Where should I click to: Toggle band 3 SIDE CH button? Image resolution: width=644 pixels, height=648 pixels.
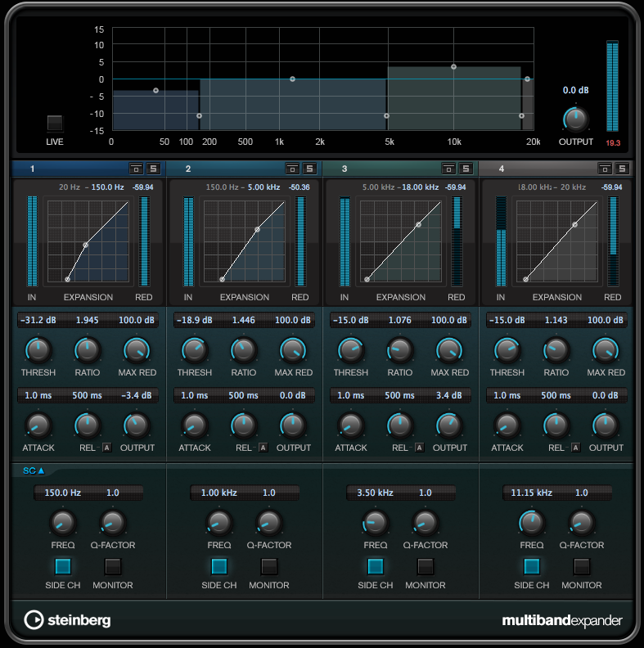(x=376, y=566)
